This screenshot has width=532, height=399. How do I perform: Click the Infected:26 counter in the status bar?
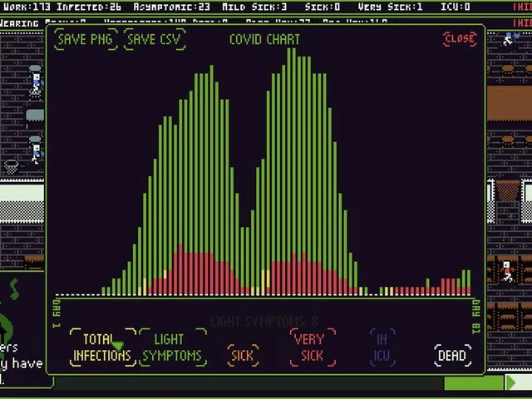89,7
